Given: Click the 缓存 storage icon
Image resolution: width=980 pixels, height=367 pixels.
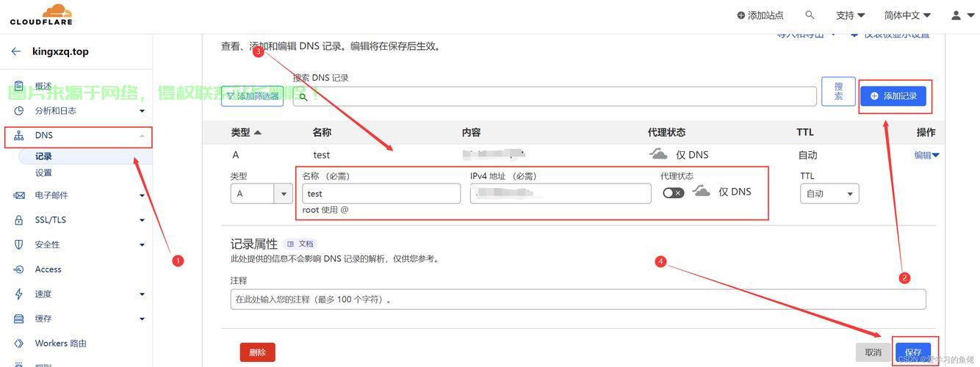Looking at the screenshot, I should [19, 319].
